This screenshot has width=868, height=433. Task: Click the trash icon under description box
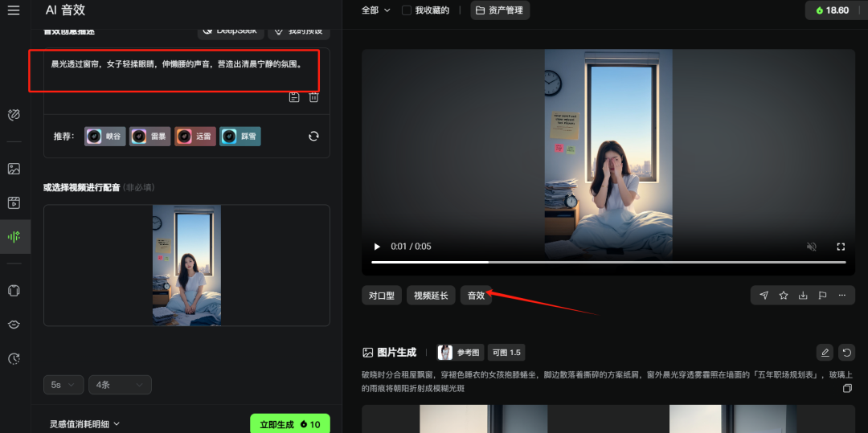coord(314,97)
